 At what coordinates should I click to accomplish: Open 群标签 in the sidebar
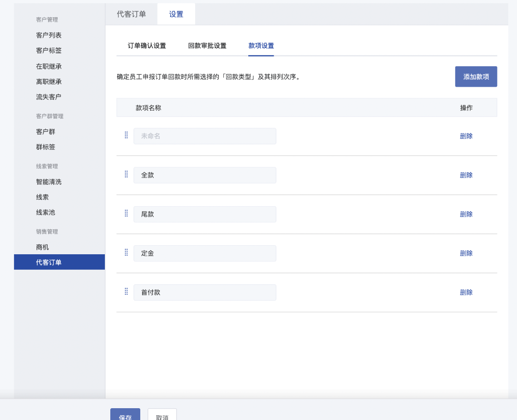tap(45, 147)
